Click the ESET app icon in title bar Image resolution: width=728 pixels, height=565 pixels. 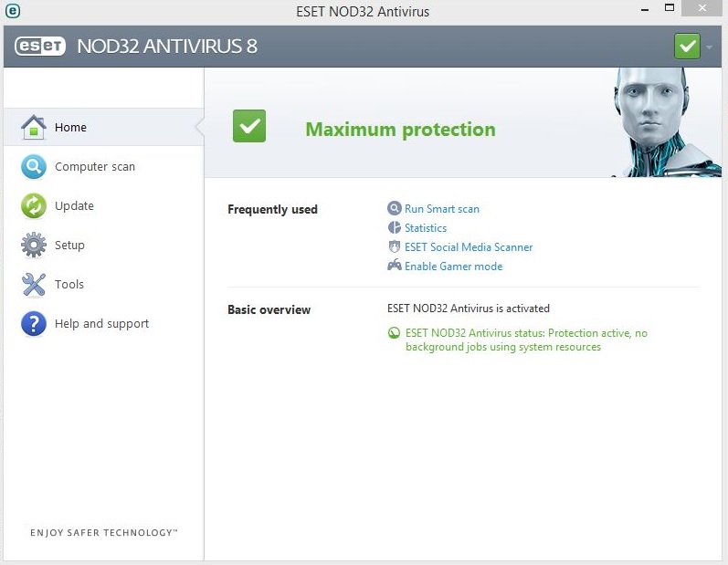[13, 12]
